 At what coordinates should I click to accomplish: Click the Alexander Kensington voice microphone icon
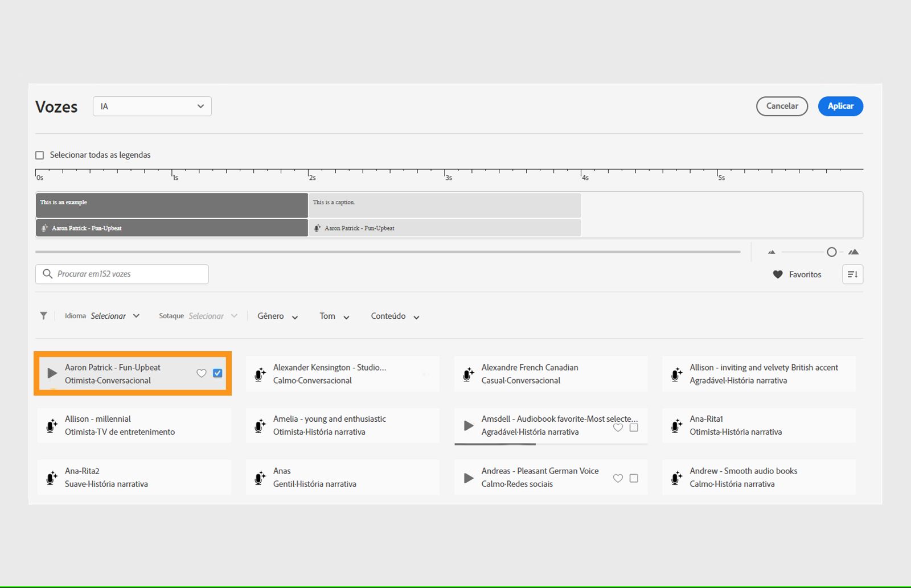pos(260,374)
